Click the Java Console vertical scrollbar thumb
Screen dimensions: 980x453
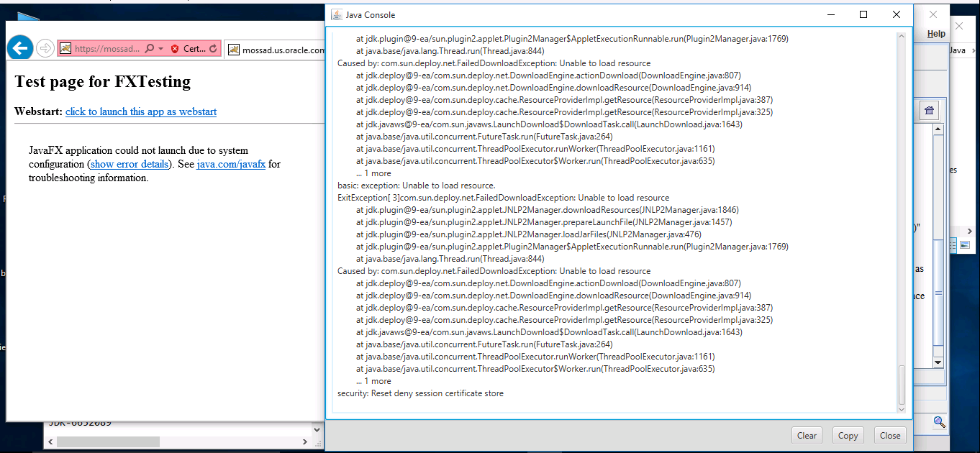tap(902, 385)
